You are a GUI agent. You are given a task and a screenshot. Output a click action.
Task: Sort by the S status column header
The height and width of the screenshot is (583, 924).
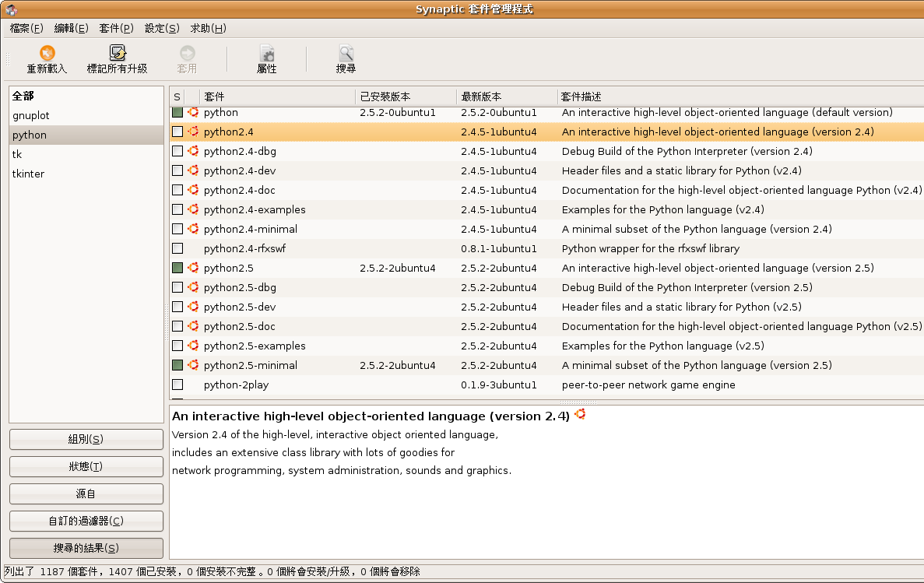tap(177, 97)
